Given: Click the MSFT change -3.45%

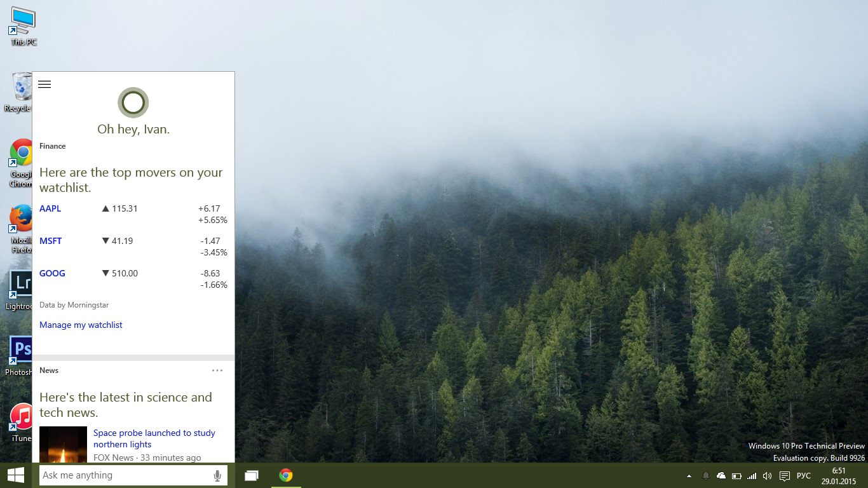Looking at the screenshot, I should point(214,253).
